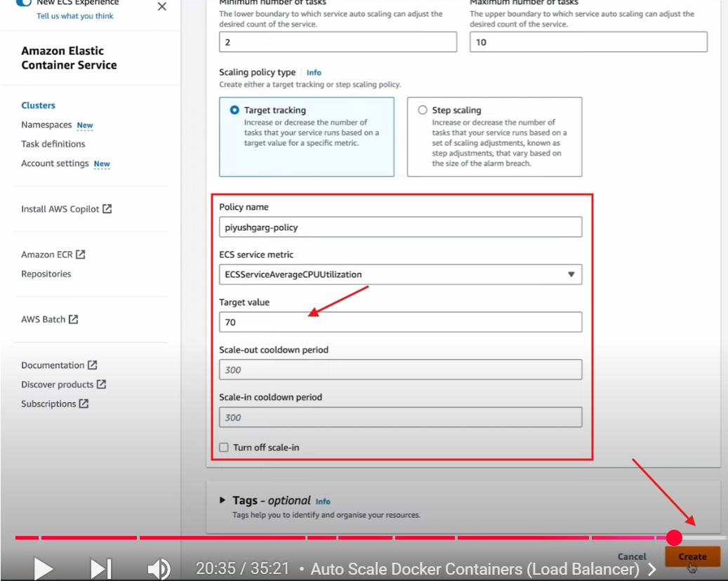Go to Task definitions in sidebar

[53, 144]
